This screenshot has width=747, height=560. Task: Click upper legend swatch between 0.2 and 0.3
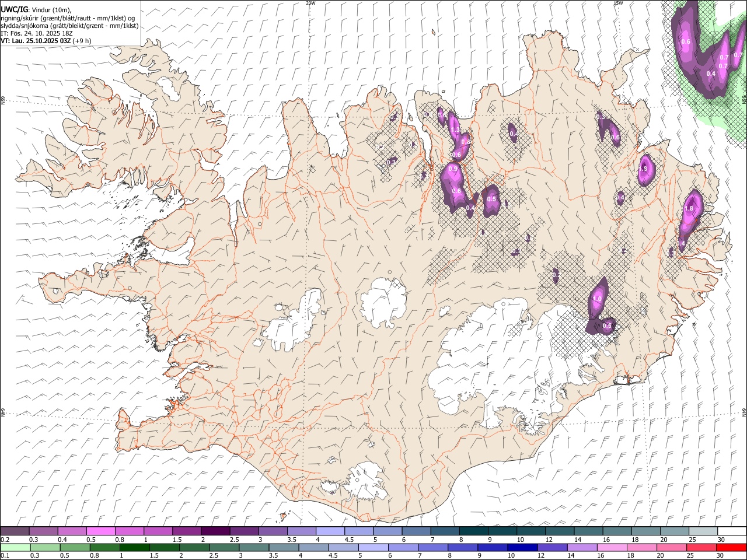15,531
